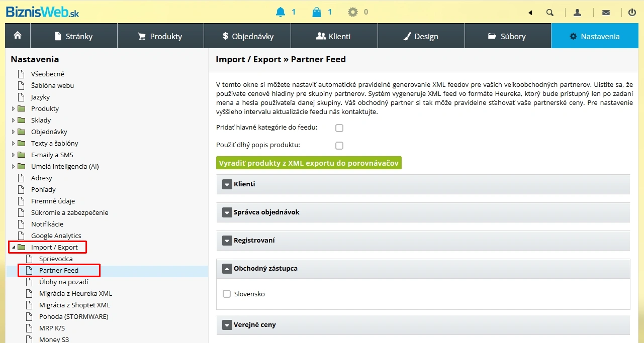Open the Design menu tab
The height and width of the screenshot is (343, 644).
421,36
